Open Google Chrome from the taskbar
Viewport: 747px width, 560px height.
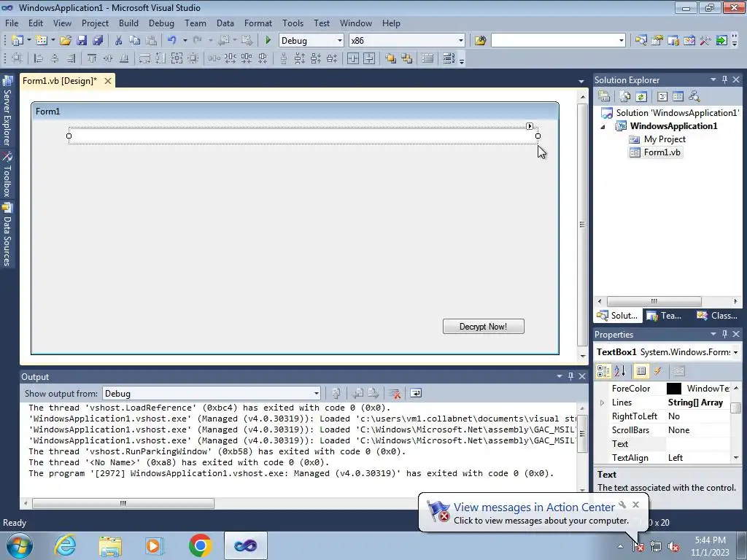[200, 545]
